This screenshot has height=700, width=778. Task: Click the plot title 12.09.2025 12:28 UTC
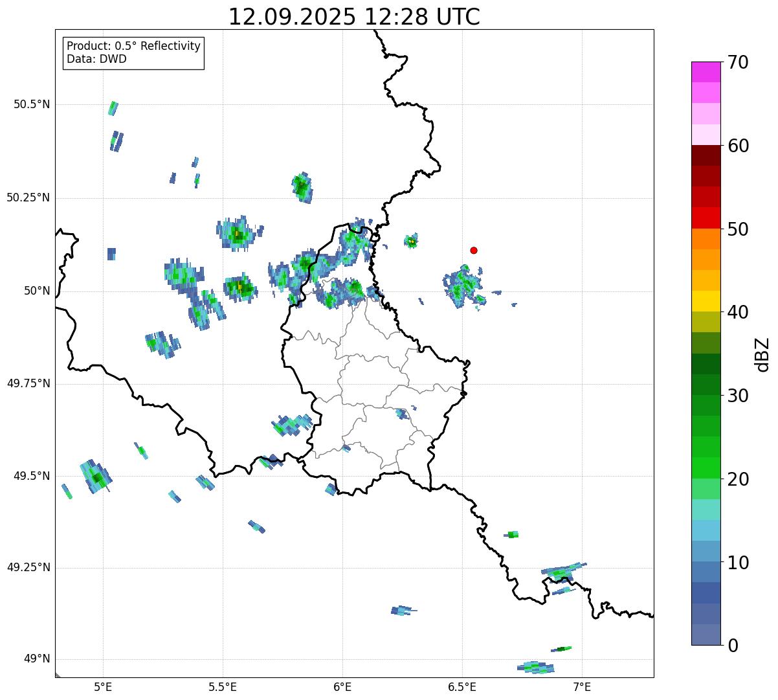[x=354, y=17]
